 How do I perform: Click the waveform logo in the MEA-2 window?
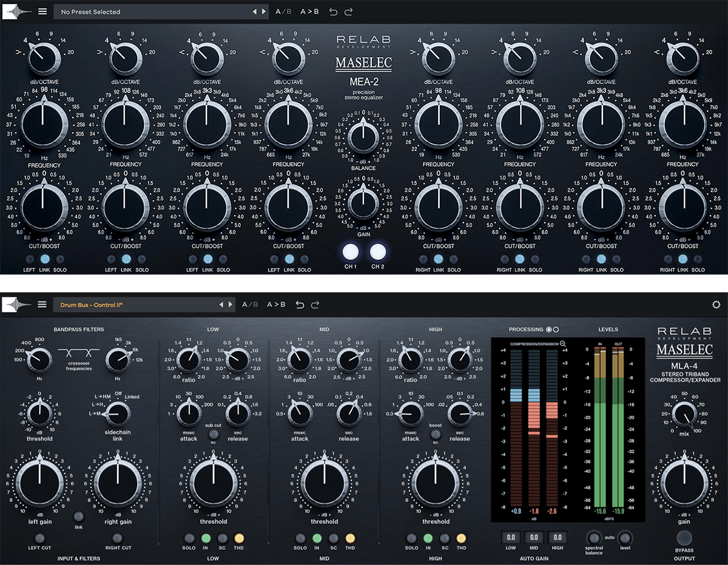pyautogui.click(x=17, y=12)
